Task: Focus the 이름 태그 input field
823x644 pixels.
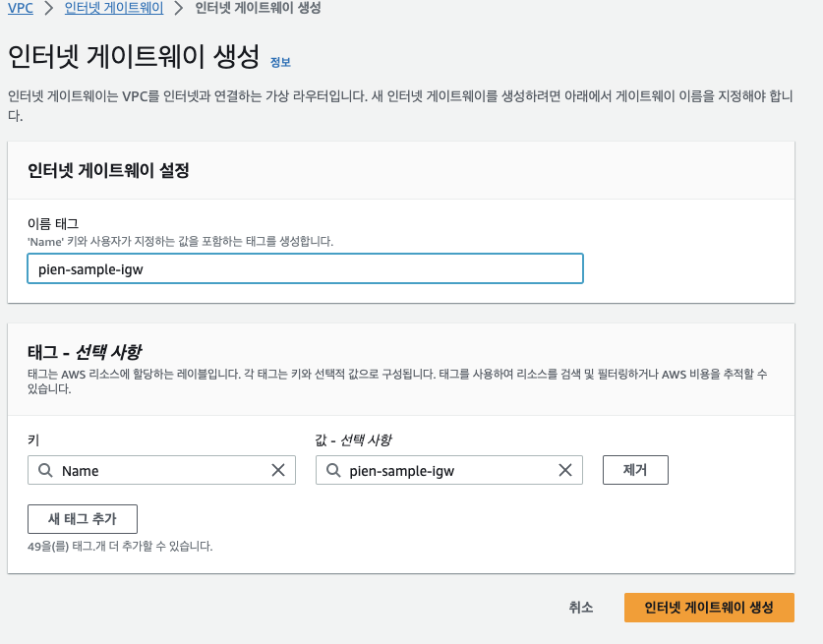Action: 305,268
